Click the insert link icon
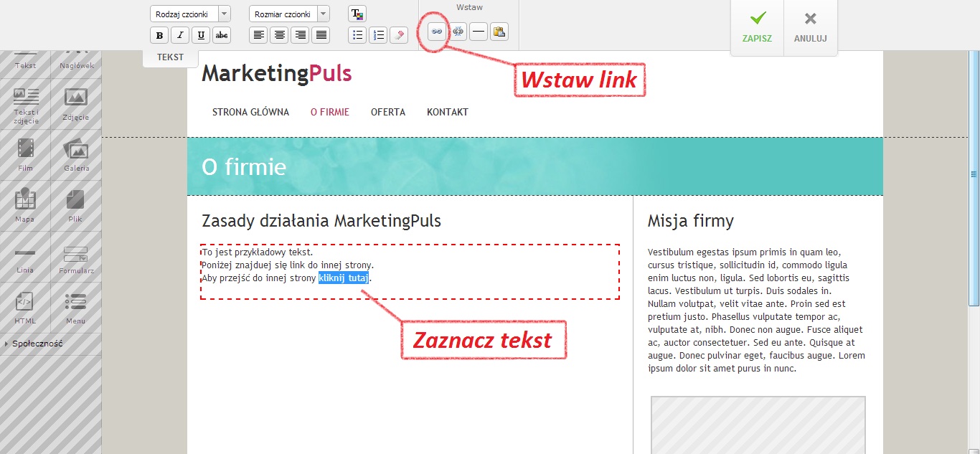The image size is (980, 454). [435, 32]
